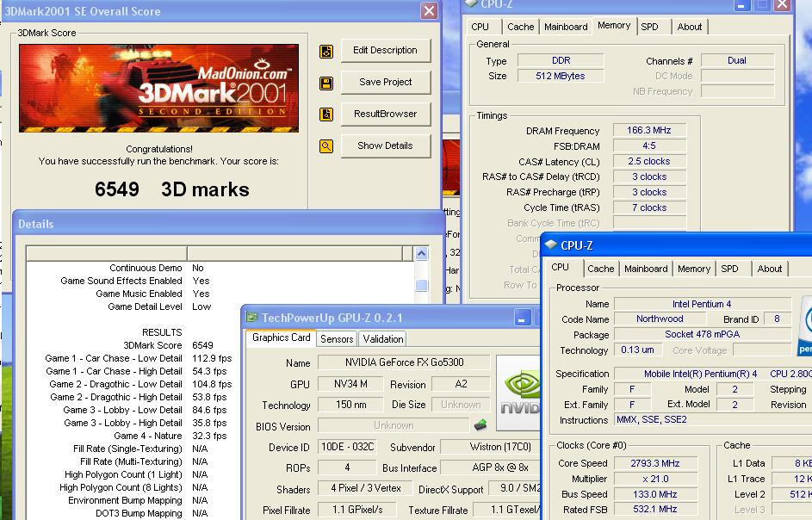Screen dimensions: 812x520
Task: Click the Subvendor field Wistron (17C0)
Action: click(490, 447)
